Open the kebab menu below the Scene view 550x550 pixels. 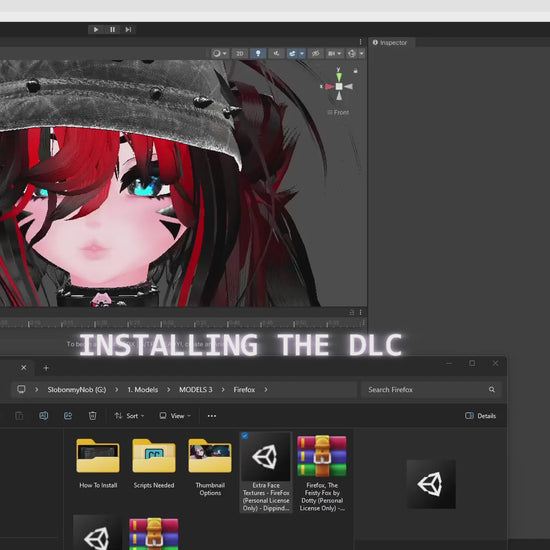click(x=361, y=312)
